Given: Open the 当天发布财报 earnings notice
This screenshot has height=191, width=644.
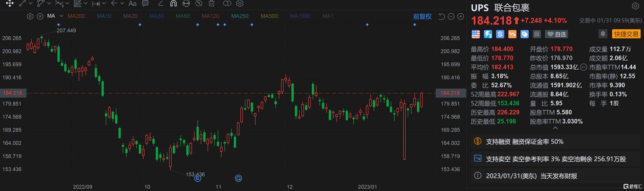Looking at the screenshot, I should point(556,176).
